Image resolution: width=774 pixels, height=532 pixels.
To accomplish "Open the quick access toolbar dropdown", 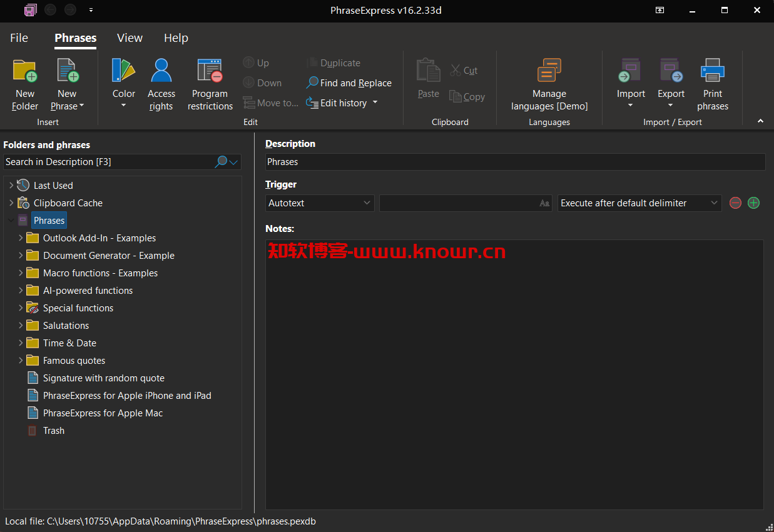I will click(91, 10).
